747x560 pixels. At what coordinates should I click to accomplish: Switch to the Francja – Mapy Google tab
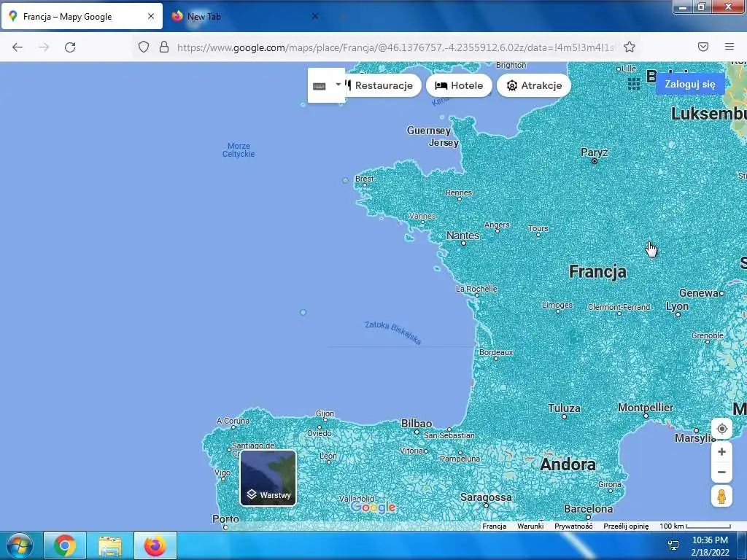[82, 17]
